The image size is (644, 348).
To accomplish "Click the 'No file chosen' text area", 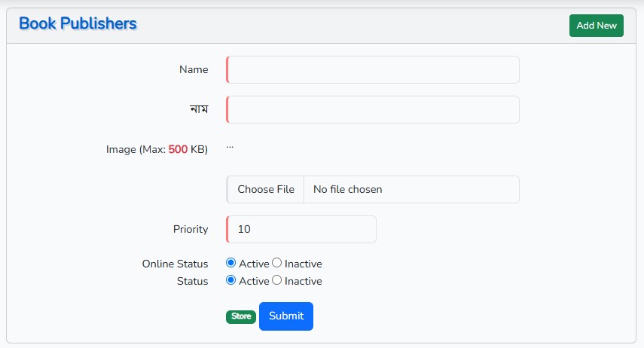I will [347, 189].
